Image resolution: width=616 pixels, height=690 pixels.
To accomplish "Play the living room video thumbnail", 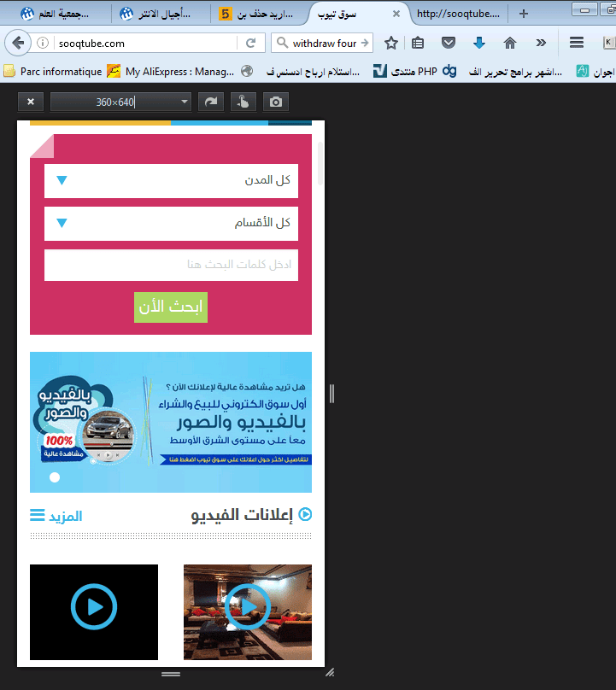I will tap(248, 611).
